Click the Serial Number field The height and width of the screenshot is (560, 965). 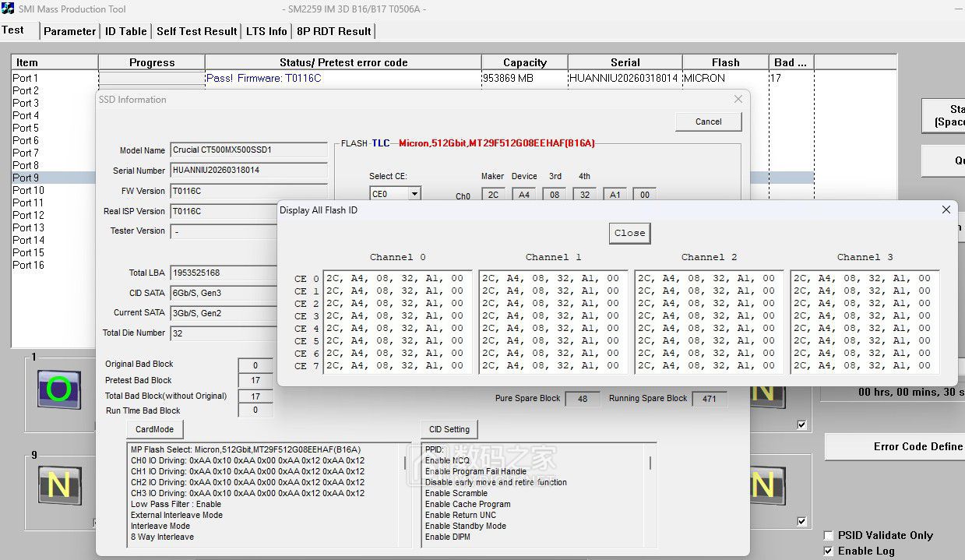point(248,170)
